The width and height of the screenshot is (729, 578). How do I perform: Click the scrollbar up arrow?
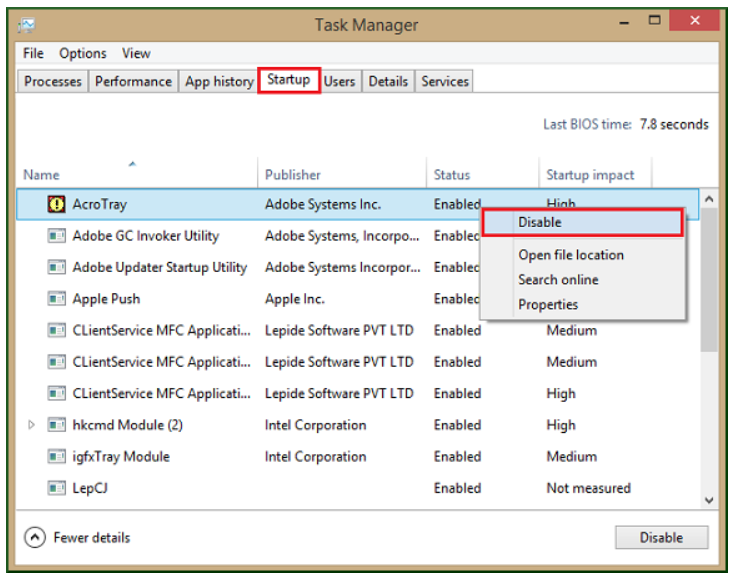pos(709,199)
